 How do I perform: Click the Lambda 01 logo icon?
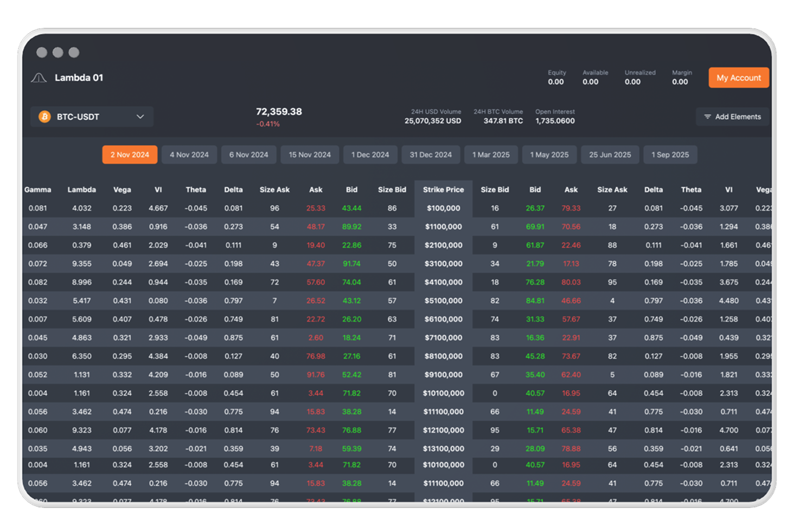tap(39, 78)
